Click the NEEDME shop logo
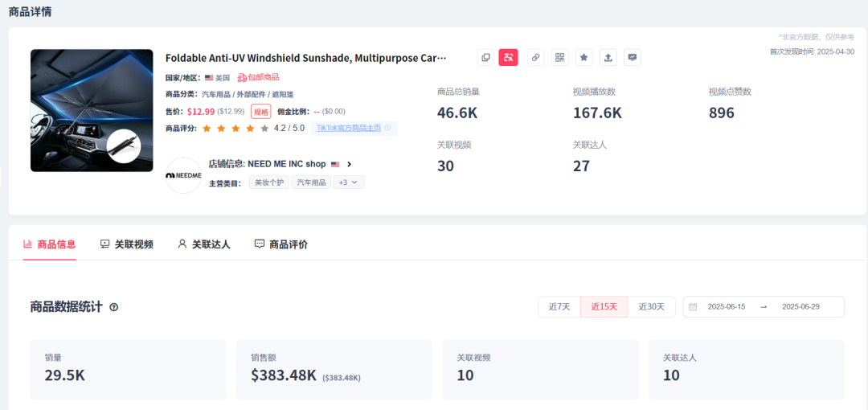The width and height of the screenshot is (868, 410). (x=184, y=175)
